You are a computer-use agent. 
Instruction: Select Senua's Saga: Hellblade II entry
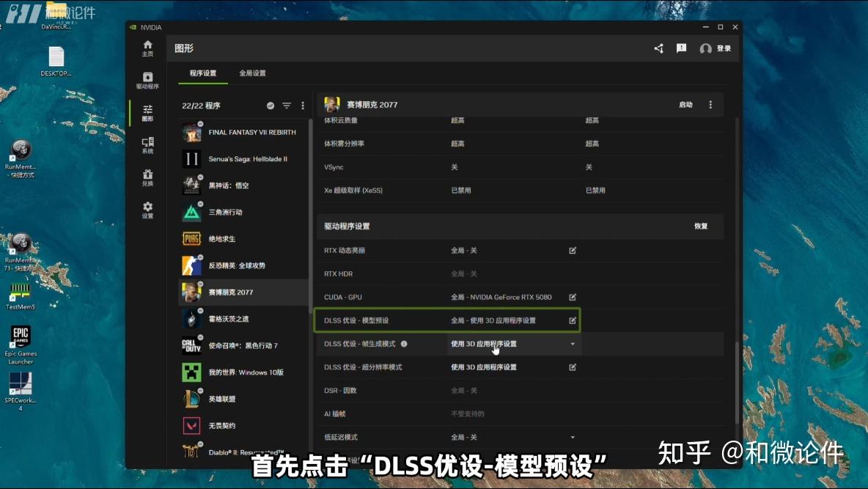pyautogui.click(x=243, y=159)
